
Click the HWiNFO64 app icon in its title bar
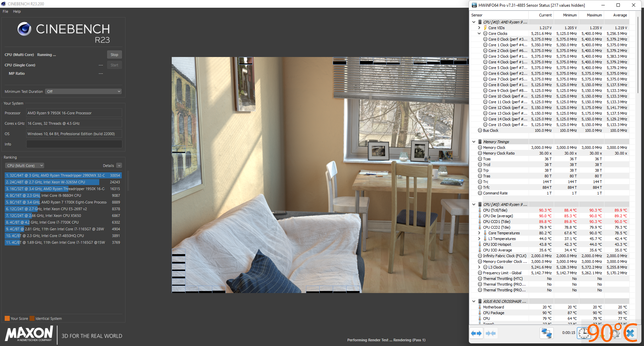pyautogui.click(x=474, y=5)
